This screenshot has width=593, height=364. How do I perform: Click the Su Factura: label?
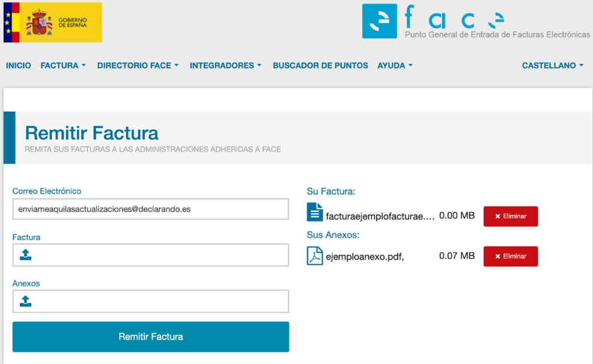pos(331,191)
